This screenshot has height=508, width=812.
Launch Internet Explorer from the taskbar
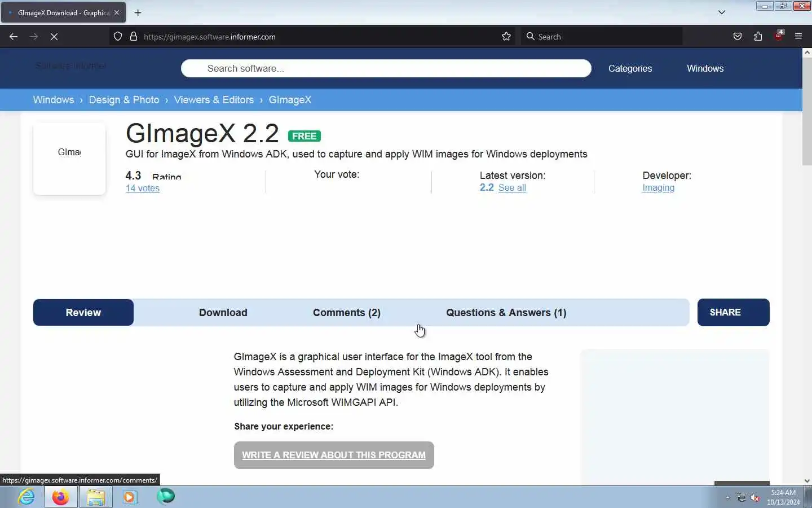click(x=27, y=497)
